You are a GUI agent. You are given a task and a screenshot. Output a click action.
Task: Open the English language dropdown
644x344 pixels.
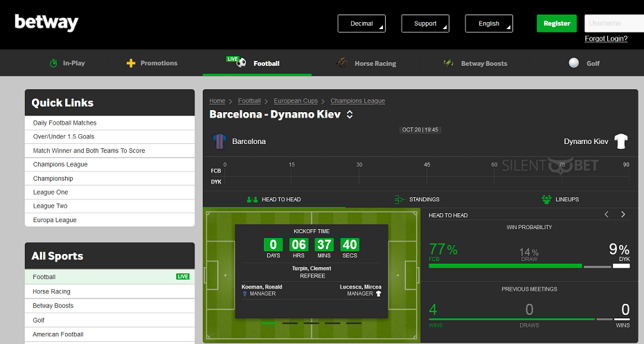pyautogui.click(x=489, y=24)
